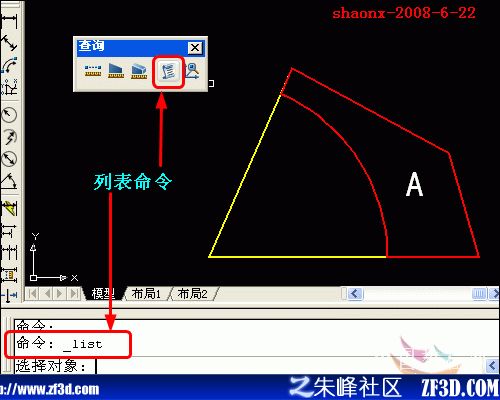Open the Region/Mass Properties icon

click(139, 71)
